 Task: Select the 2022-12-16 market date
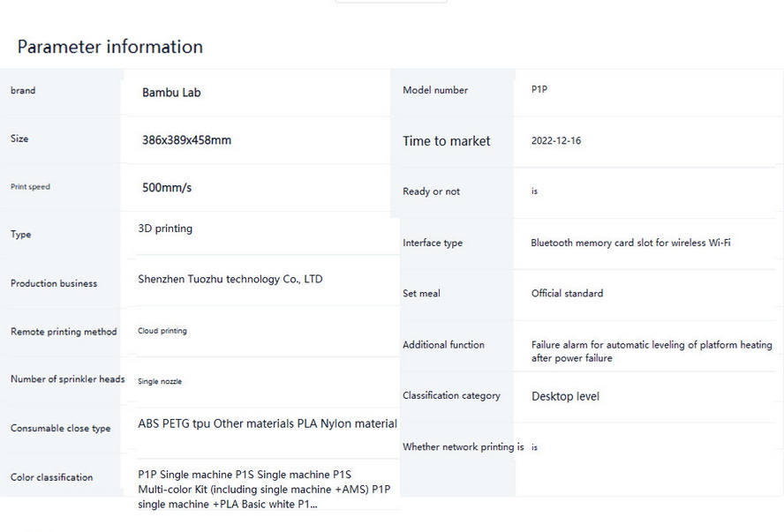click(x=556, y=140)
